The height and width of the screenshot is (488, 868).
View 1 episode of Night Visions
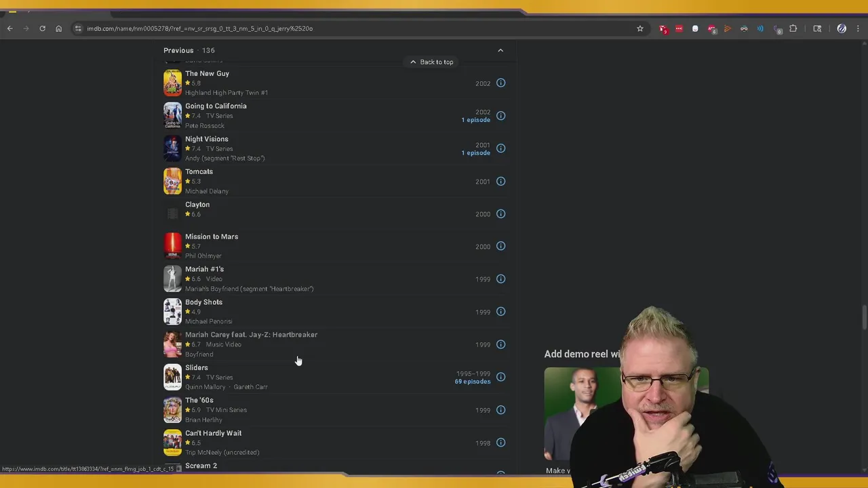[x=475, y=152]
